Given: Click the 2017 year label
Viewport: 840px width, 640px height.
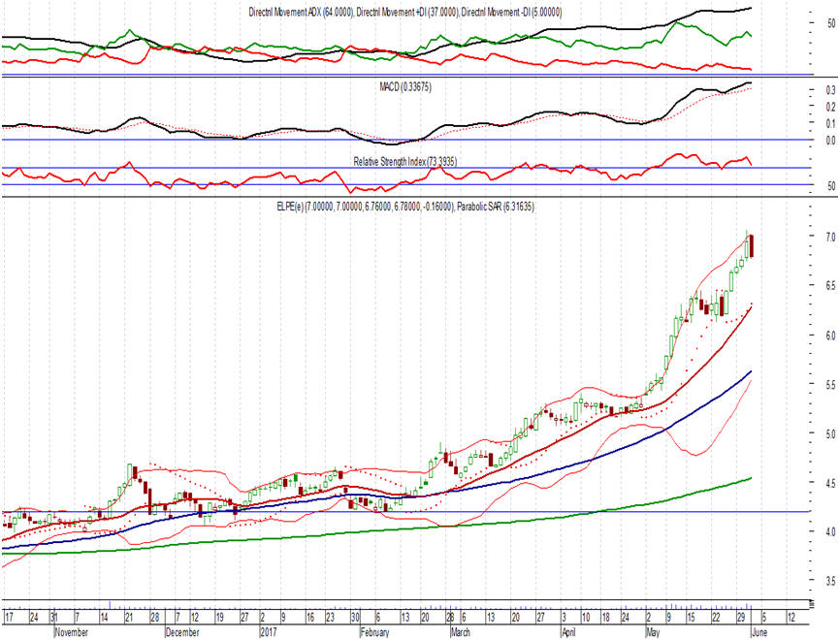Looking at the screenshot, I should (269, 632).
